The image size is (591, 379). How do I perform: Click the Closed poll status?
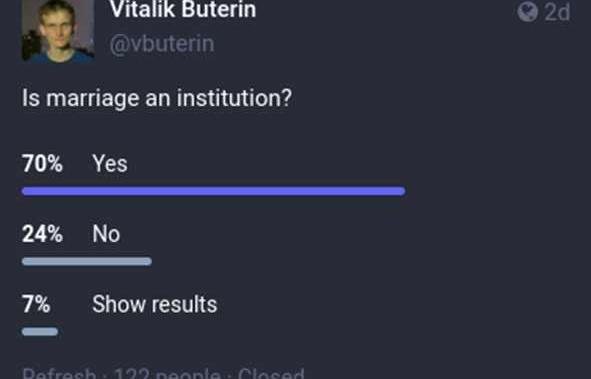pyautogui.click(x=271, y=374)
